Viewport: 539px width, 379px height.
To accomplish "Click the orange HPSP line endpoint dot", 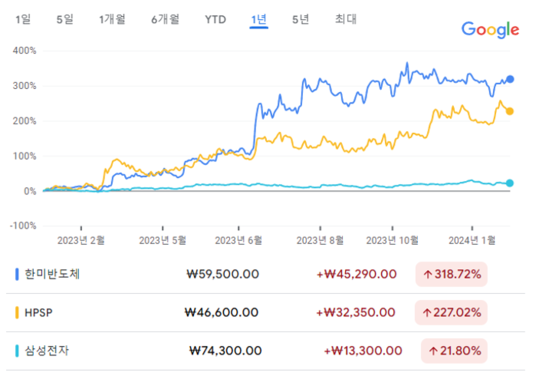I will click(x=510, y=111).
